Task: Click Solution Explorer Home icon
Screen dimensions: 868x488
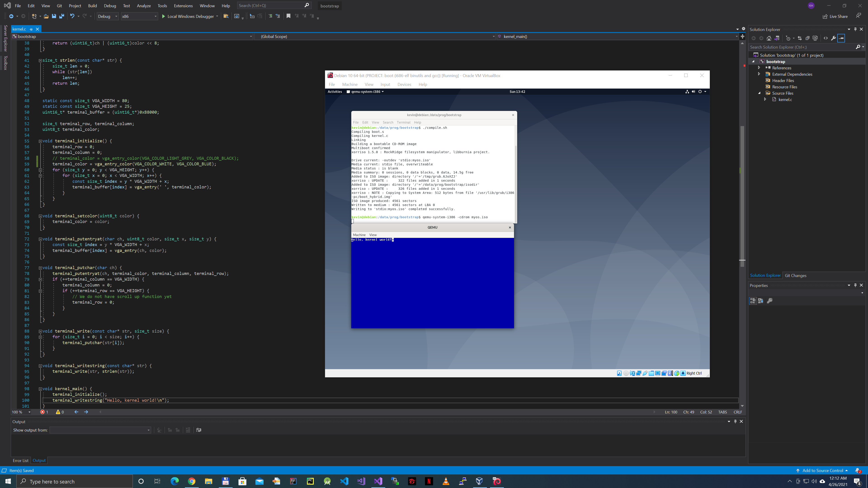Action: tap(769, 38)
